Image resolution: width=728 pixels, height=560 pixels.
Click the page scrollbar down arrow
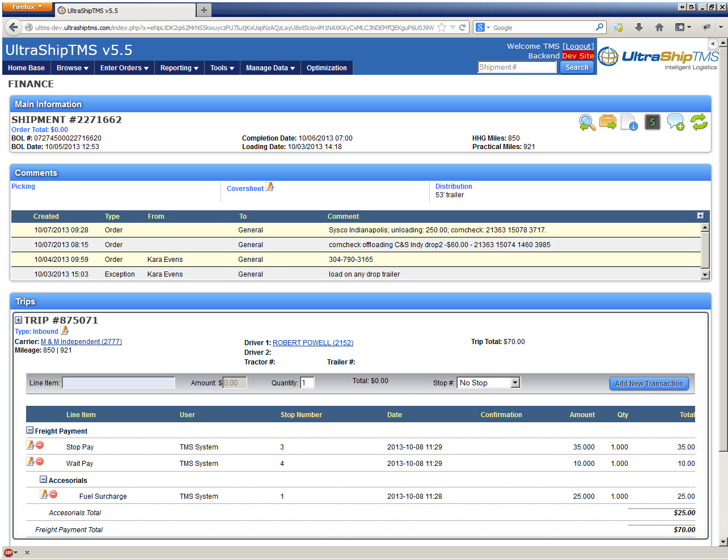point(723,542)
